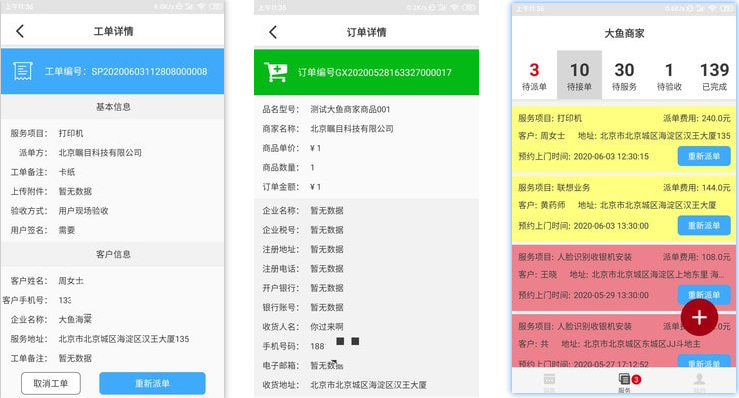The width and height of the screenshot is (739, 398).
Task: Open the 联想业务 service order card
Action: tap(624, 207)
